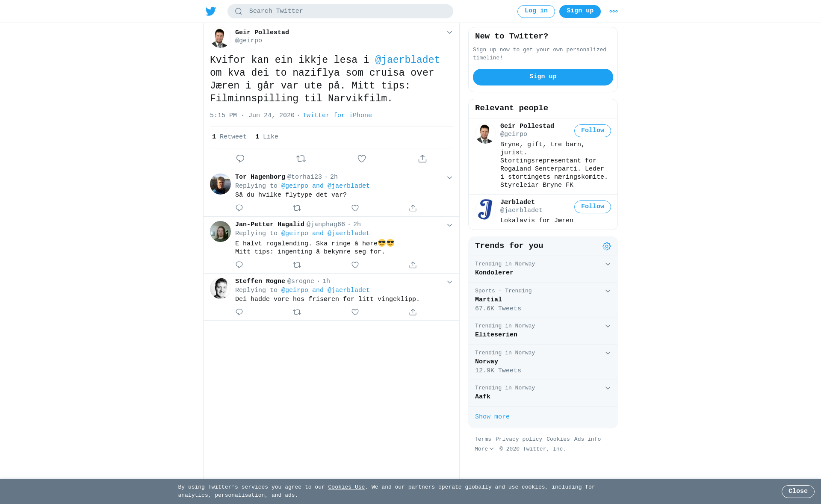This screenshot has width=821, height=504.
Task: Expand Kondolerer trend options chevron
Action: pyautogui.click(x=608, y=264)
